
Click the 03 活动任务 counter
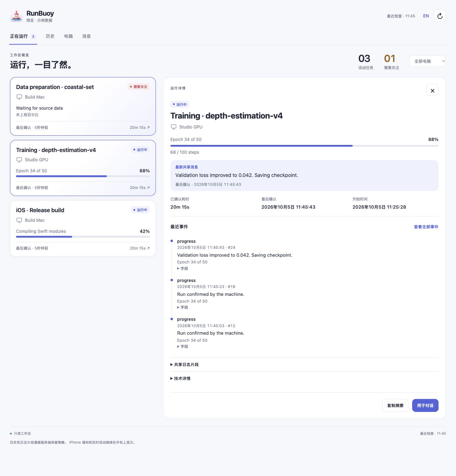(366, 62)
